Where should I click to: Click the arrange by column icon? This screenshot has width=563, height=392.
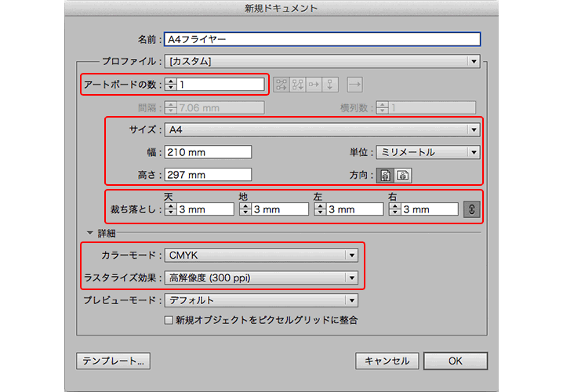(x=331, y=84)
